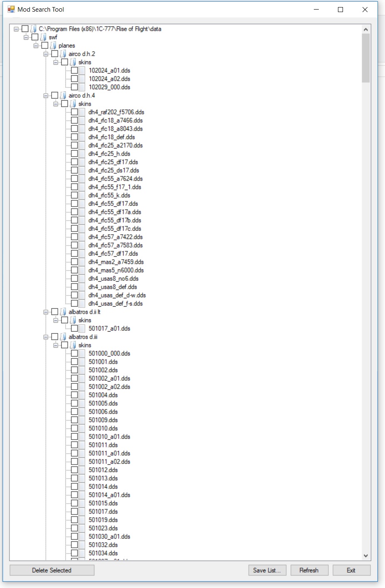Check the box for 501014_a01.dds
Screen dimensions: 385x588
click(75, 495)
